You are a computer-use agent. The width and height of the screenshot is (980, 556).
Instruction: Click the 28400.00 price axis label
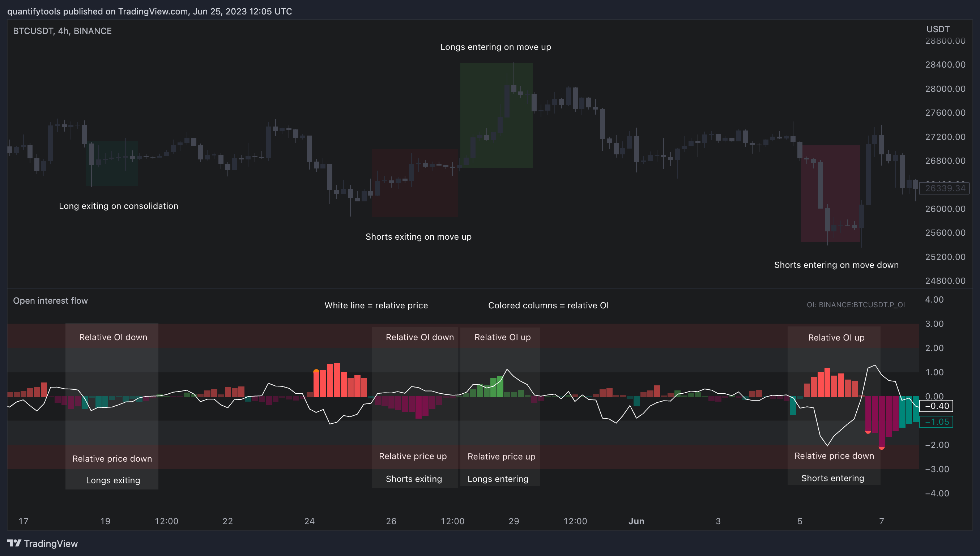coord(945,65)
